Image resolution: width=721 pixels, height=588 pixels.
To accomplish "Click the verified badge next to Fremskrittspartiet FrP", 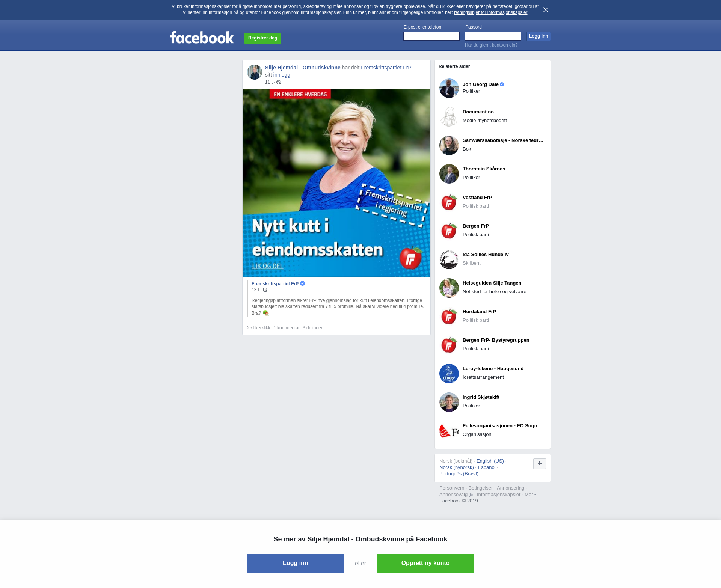I will (303, 283).
